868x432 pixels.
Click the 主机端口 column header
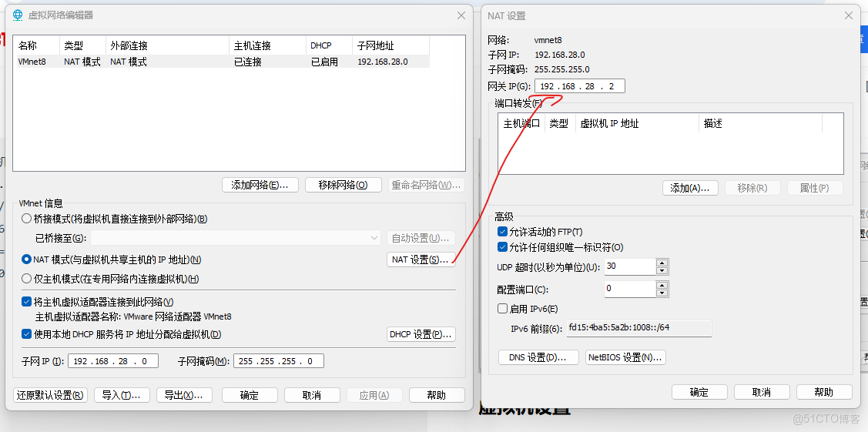point(521,123)
